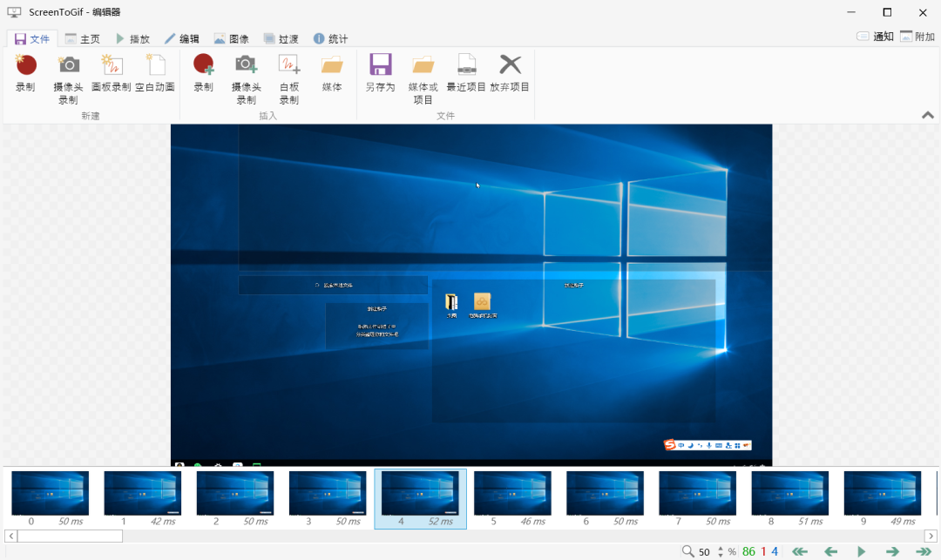
Task: Click the frame list scroll-left arrow
Action: [x=10, y=536]
